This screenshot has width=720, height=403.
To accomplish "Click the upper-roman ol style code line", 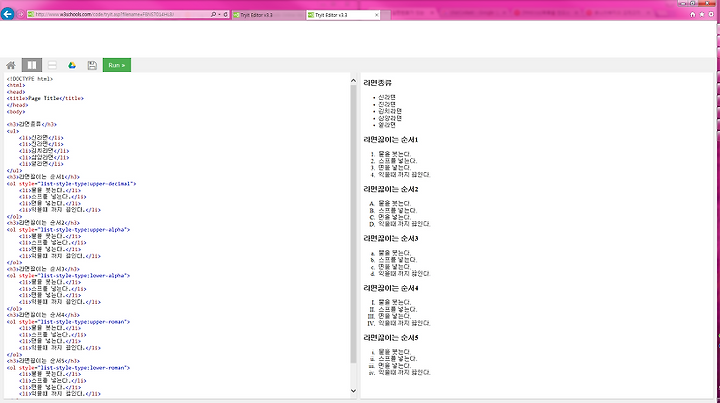I will click(x=68, y=322).
